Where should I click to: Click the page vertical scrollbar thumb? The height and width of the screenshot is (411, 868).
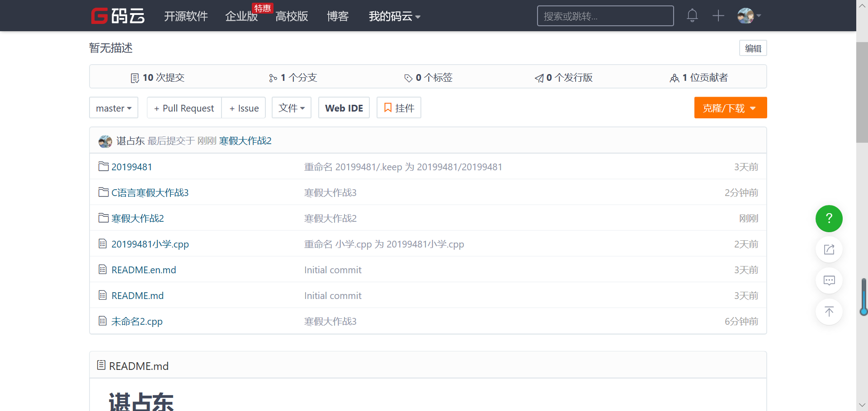862,93
